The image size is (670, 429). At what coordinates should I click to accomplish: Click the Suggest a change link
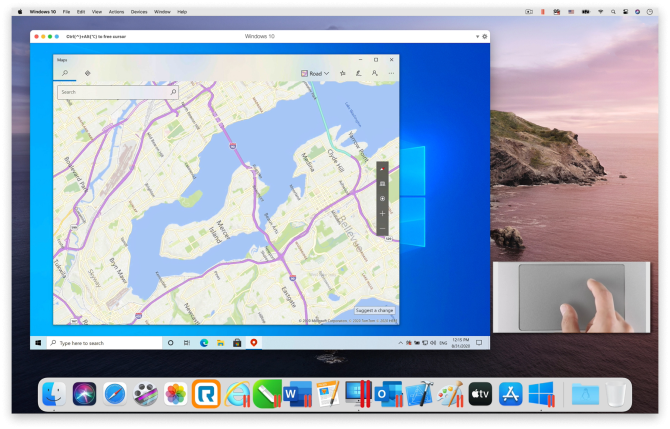[375, 311]
